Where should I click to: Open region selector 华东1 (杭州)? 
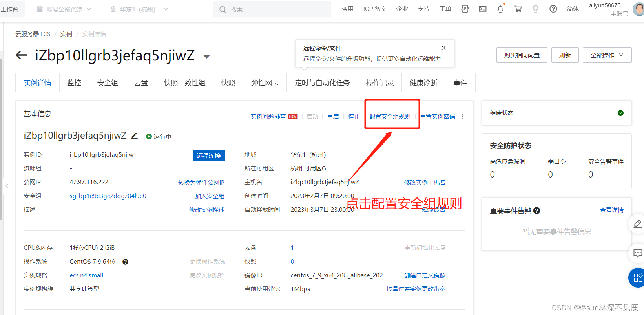pyautogui.click(x=139, y=9)
